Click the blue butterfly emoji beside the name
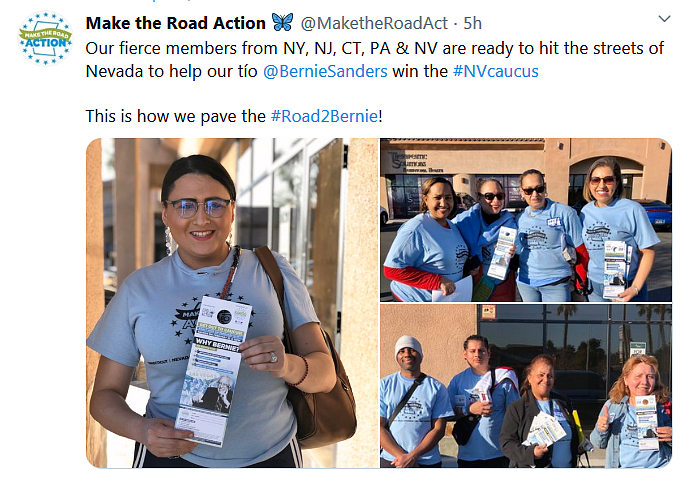690x486 pixels. click(282, 22)
